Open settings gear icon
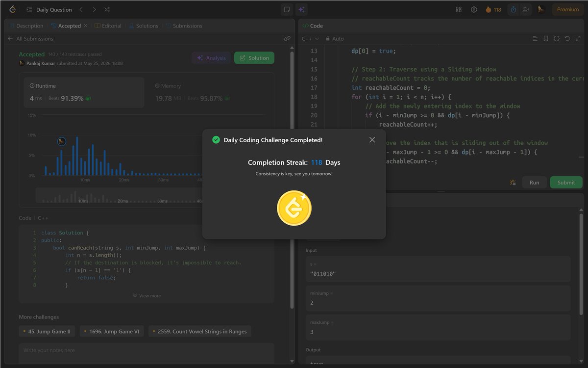The height and width of the screenshot is (368, 588). (x=474, y=9)
